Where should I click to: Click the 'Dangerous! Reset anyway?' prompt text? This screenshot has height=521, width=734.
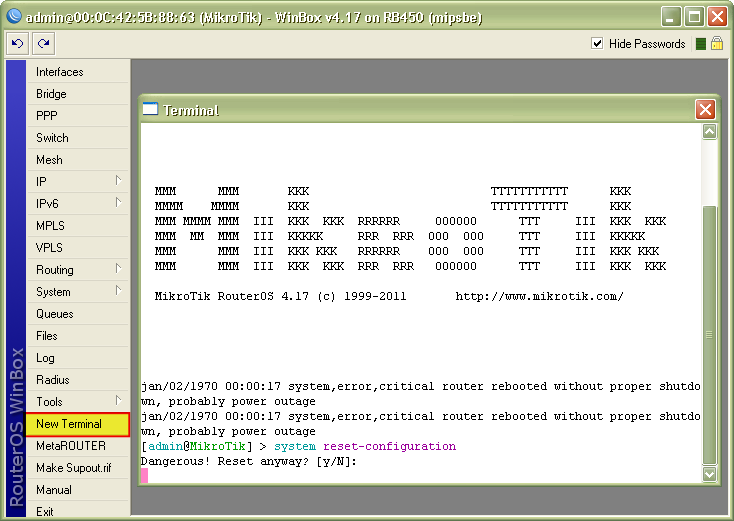point(225,462)
